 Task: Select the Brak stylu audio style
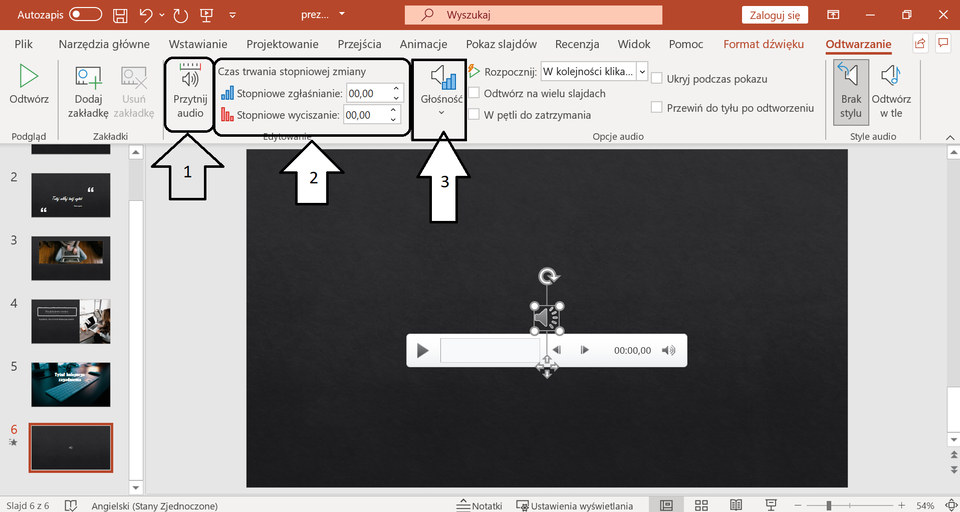(850, 92)
